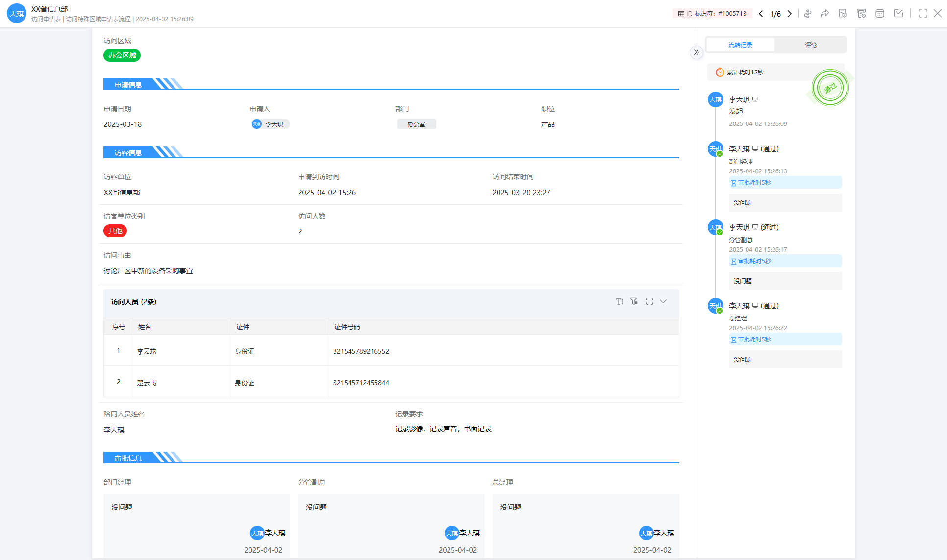Click the print history icon in header
The height and width of the screenshot is (560, 947).
tap(861, 14)
